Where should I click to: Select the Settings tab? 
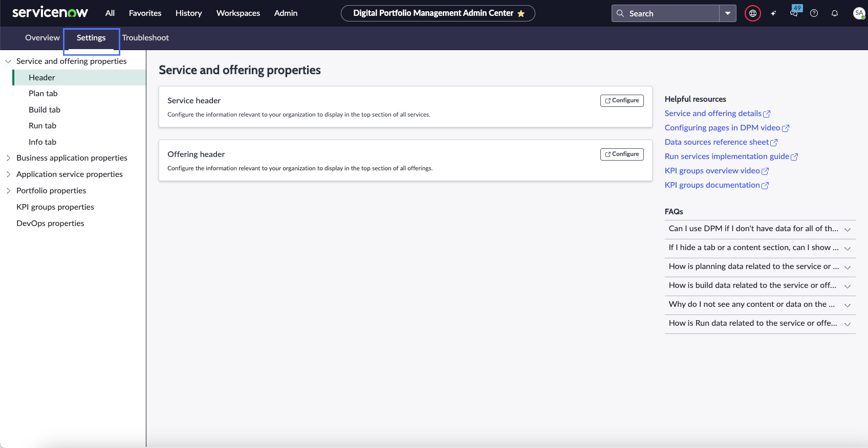point(91,38)
